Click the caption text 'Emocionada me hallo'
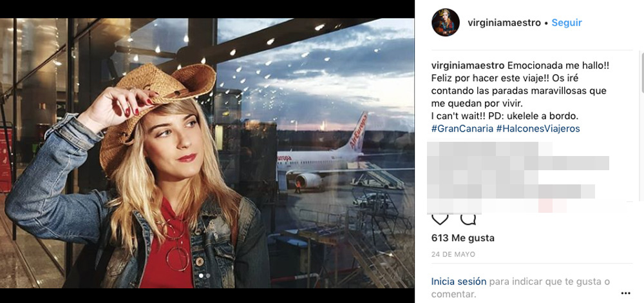Image resolution: width=644 pixels, height=303 pixels. coord(558,65)
